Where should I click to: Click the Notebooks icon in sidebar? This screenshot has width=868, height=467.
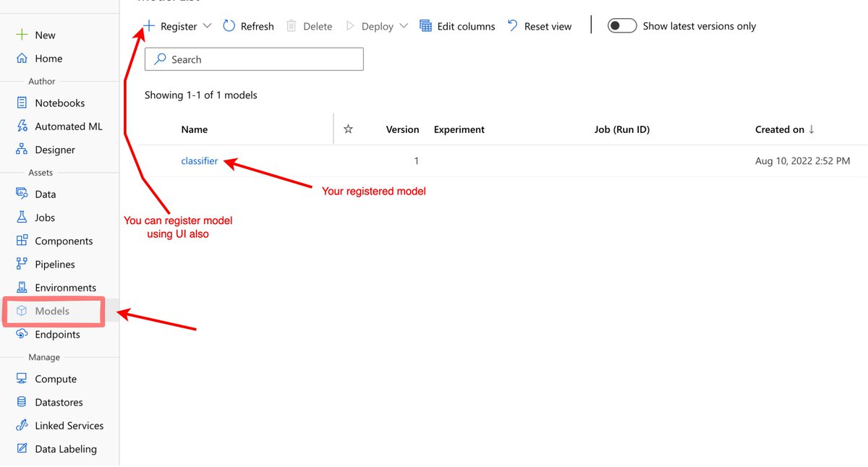(x=22, y=103)
